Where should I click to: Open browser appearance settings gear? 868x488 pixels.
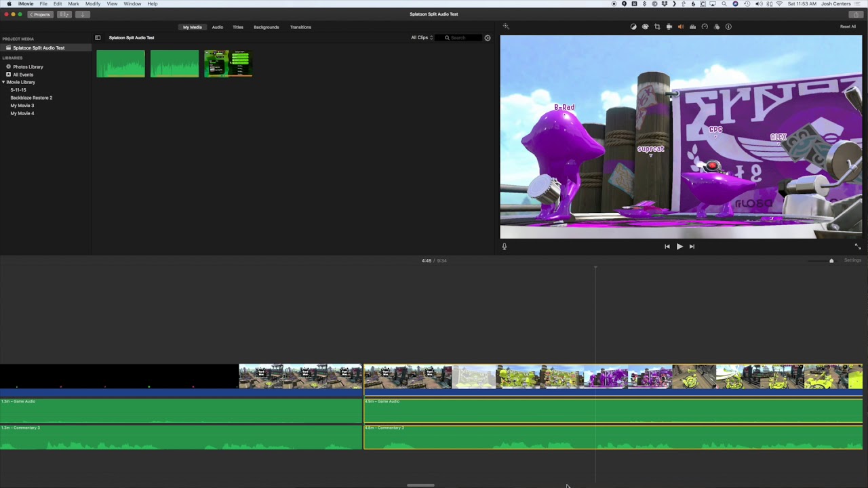(x=487, y=38)
